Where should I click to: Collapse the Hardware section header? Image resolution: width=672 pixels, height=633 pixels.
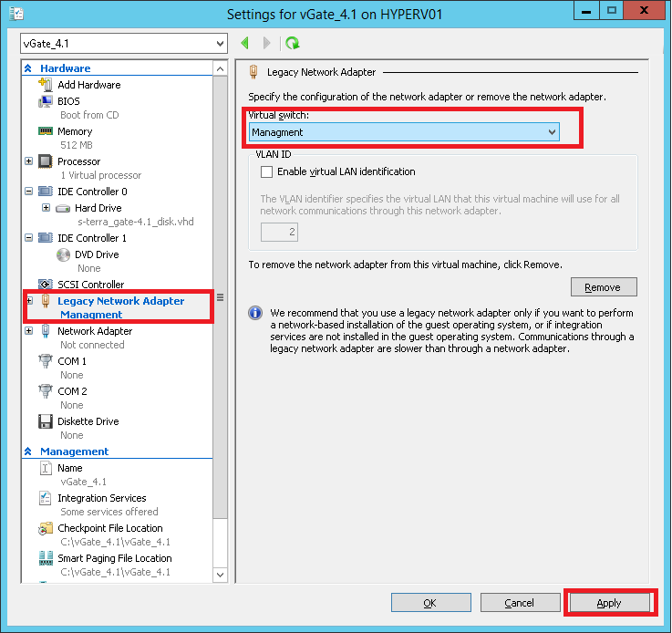click(x=28, y=68)
